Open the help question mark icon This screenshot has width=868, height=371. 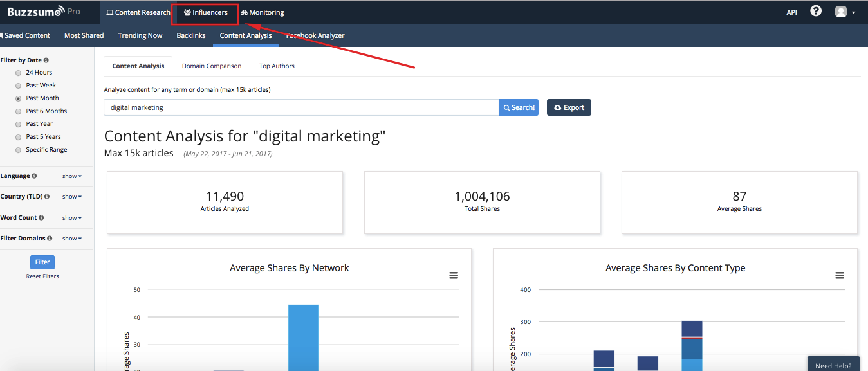coord(816,11)
